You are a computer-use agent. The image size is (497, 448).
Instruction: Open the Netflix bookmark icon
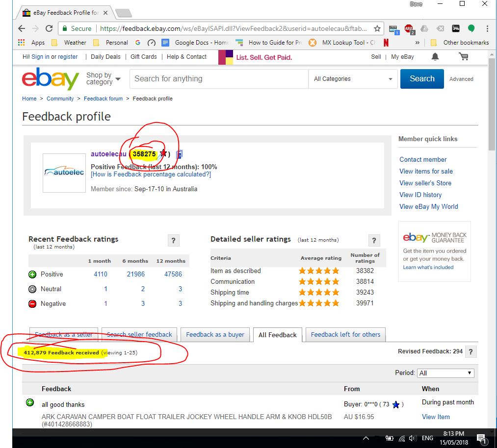(x=386, y=43)
